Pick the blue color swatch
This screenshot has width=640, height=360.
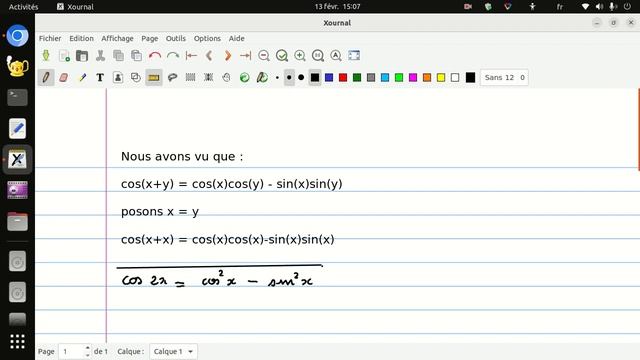click(x=329, y=78)
